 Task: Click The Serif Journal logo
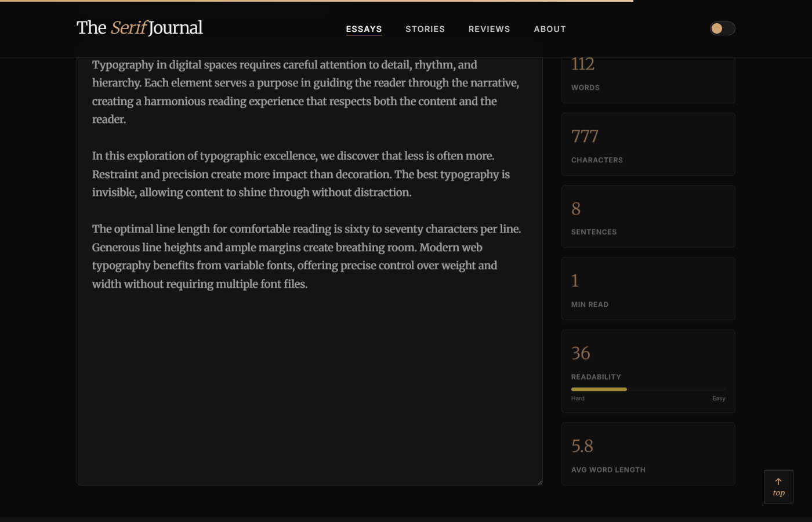pyautogui.click(x=140, y=28)
